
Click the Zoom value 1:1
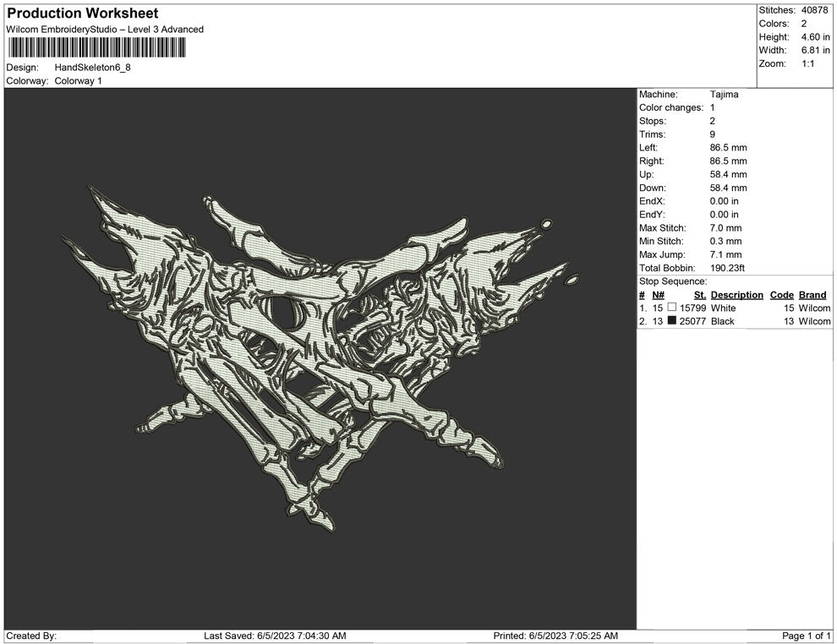click(x=807, y=64)
